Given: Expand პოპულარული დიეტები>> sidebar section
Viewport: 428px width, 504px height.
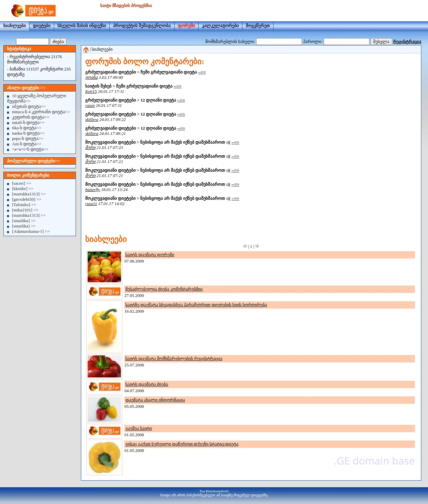Looking at the screenshot, I should pos(33,161).
